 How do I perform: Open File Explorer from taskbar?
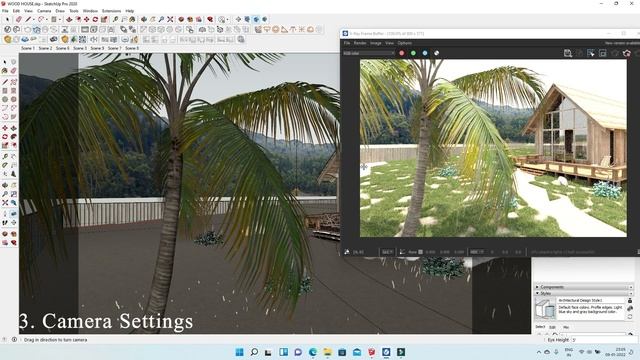coord(327,352)
